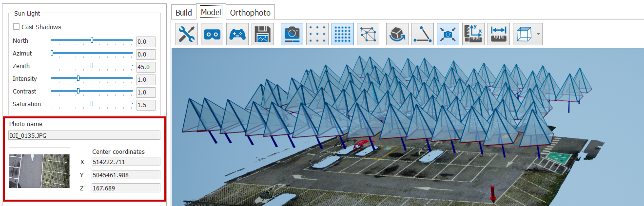
Task: Activate the VR headset view icon
Action: (x=212, y=34)
